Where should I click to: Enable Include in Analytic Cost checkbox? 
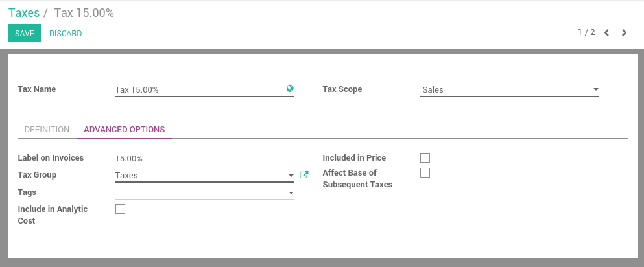pyautogui.click(x=120, y=209)
